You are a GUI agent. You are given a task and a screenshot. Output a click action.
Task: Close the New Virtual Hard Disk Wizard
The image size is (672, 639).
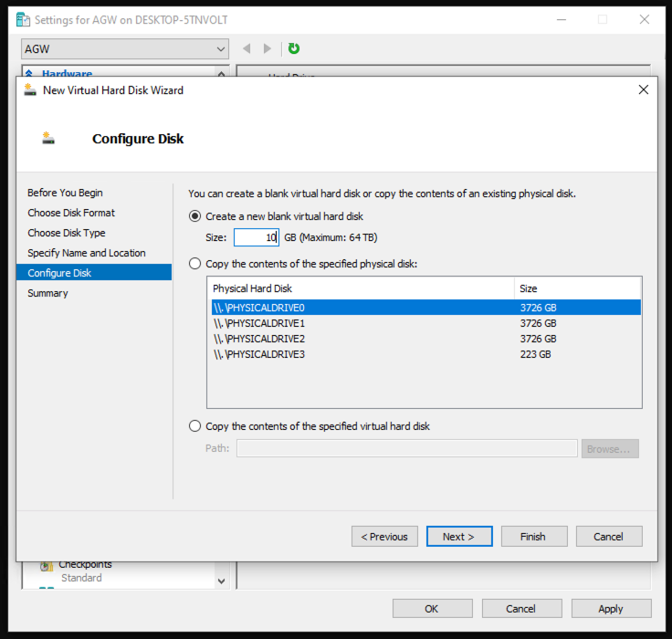click(x=644, y=90)
